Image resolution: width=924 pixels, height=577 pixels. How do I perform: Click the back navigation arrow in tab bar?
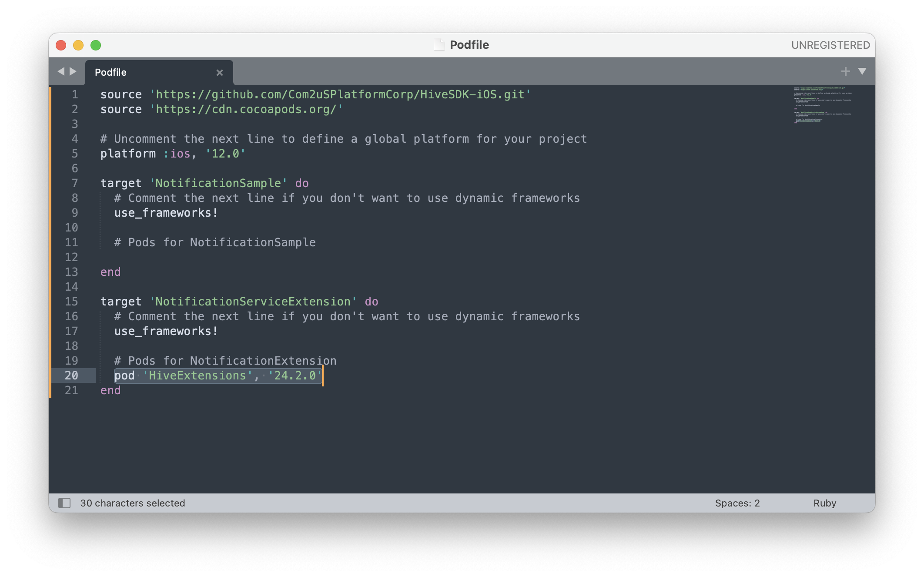pyautogui.click(x=61, y=71)
